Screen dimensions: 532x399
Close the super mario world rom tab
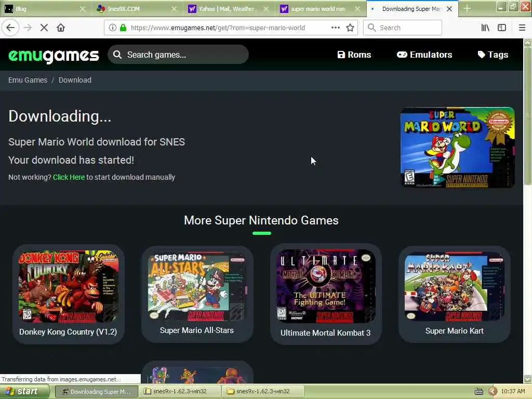(x=357, y=9)
